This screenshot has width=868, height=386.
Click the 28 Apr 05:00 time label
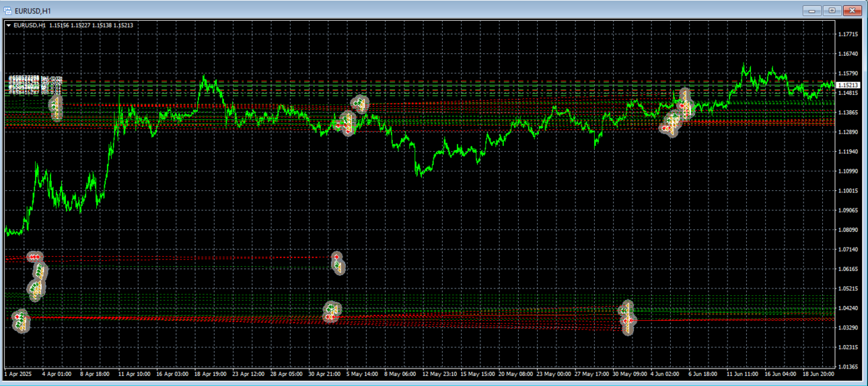click(x=287, y=373)
